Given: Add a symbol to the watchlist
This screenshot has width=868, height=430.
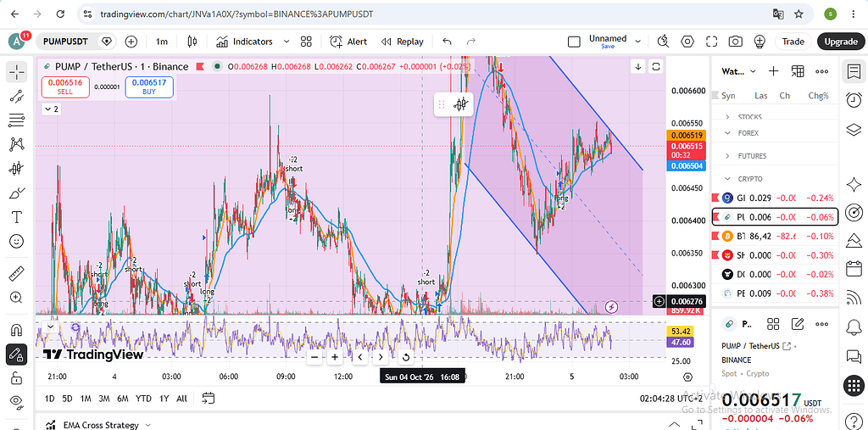Looking at the screenshot, I should coord(773,71).
